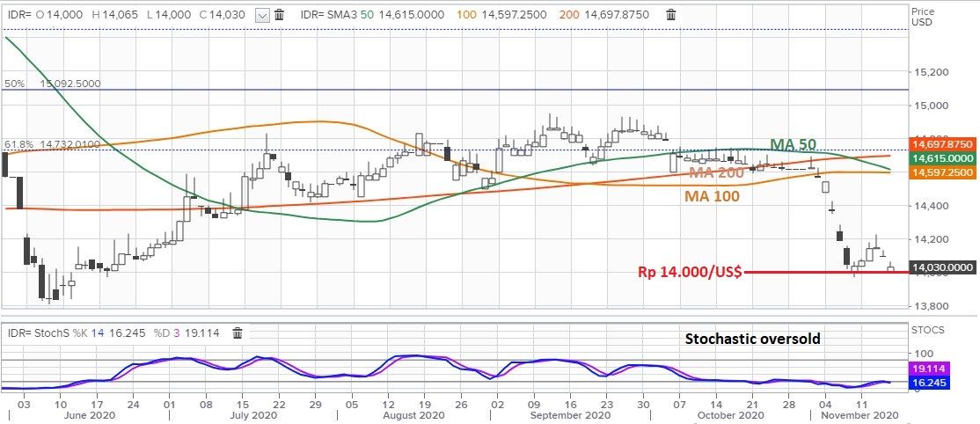Click the 50% Fibonacci level label
Screen dimensions: 980x424
coord(15,84)
